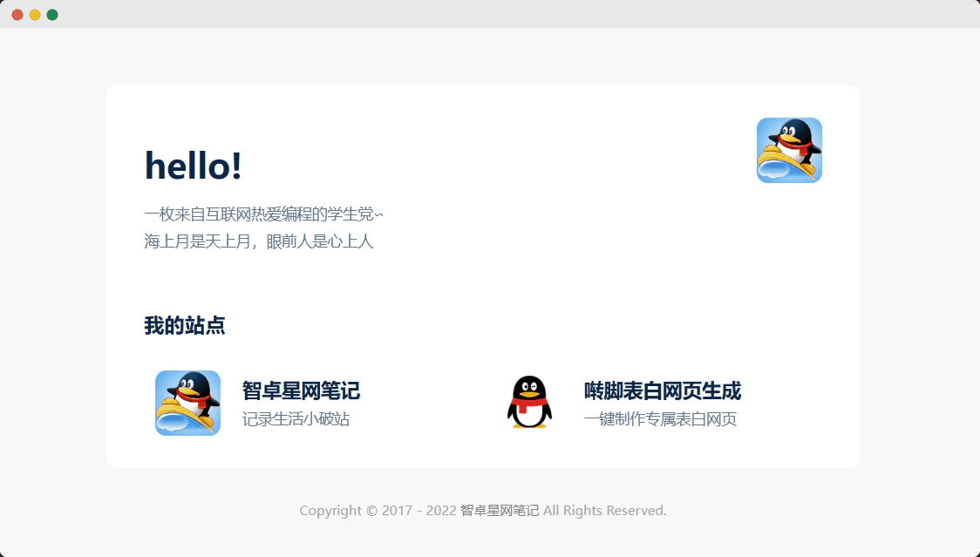Maximize the window with the green button

(52, 15)
